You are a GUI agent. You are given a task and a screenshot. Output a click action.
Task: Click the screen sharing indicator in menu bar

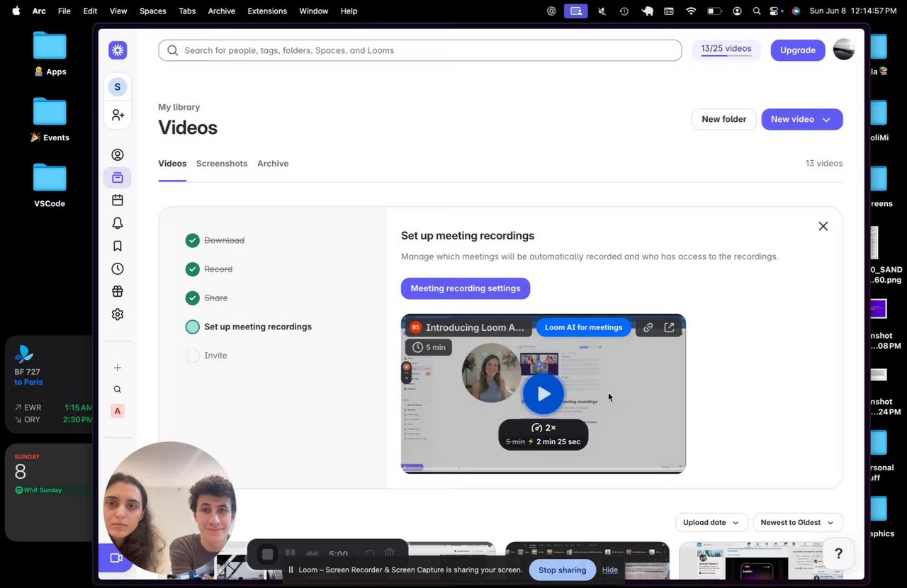tap(575, 11)
